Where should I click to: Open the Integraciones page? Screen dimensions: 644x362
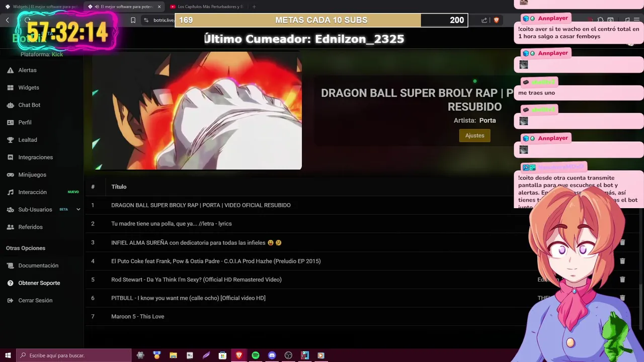tap(35, 157)
